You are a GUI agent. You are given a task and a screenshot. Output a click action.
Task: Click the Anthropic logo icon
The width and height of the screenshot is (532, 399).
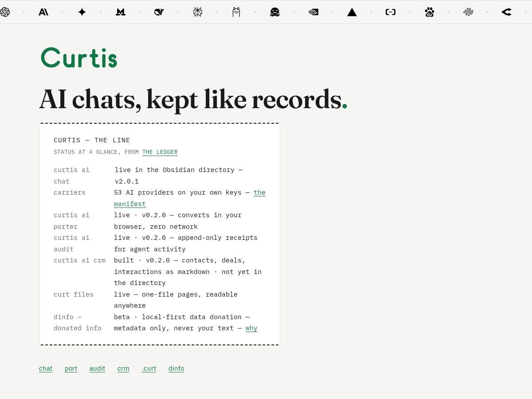tap(43, 12)
